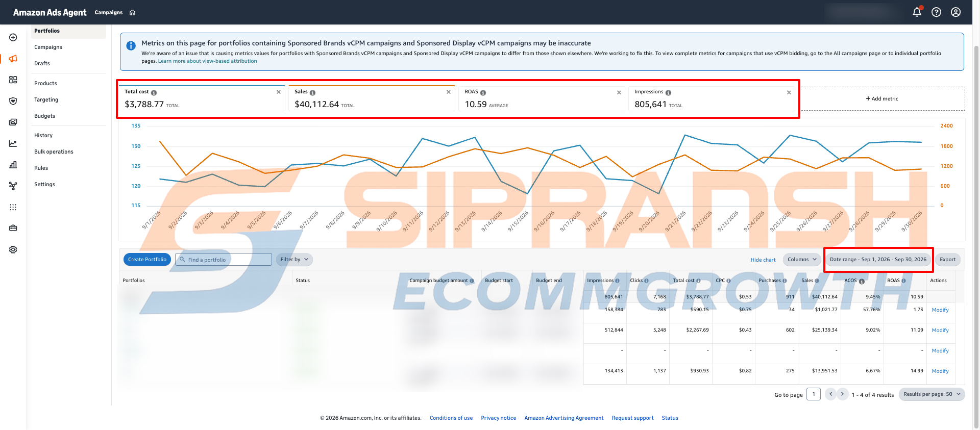Open the Filter by dropdown
Image resolution: width=980 pixels, height=430 pixels.
pyautogui.click(x=294, y=260)
